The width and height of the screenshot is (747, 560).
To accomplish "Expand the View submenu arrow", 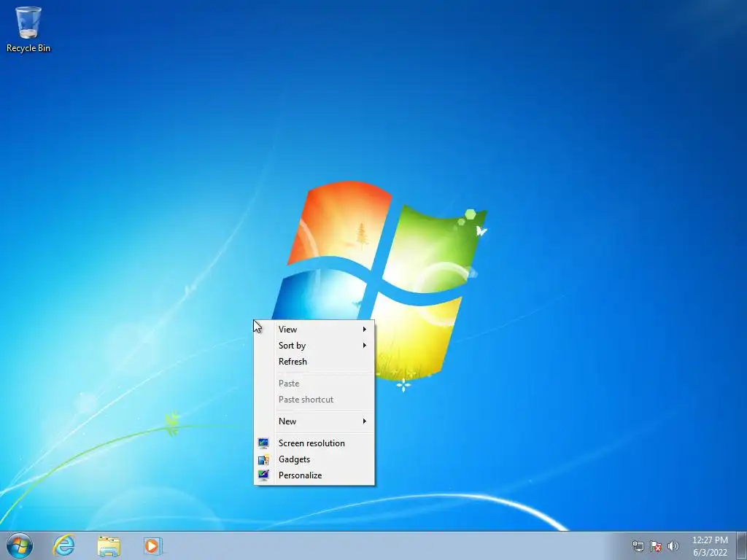I will coord(365,329).
